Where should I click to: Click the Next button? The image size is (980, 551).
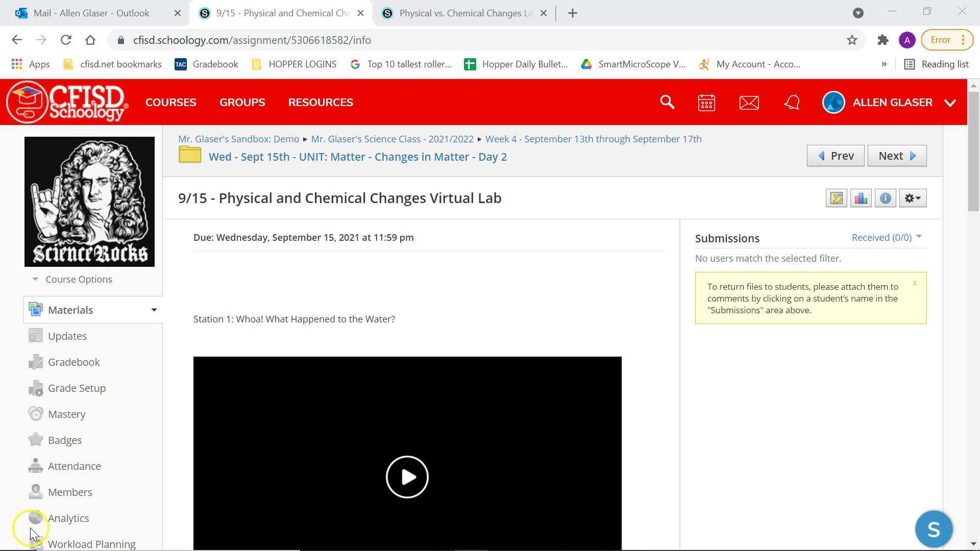[897, 156]
